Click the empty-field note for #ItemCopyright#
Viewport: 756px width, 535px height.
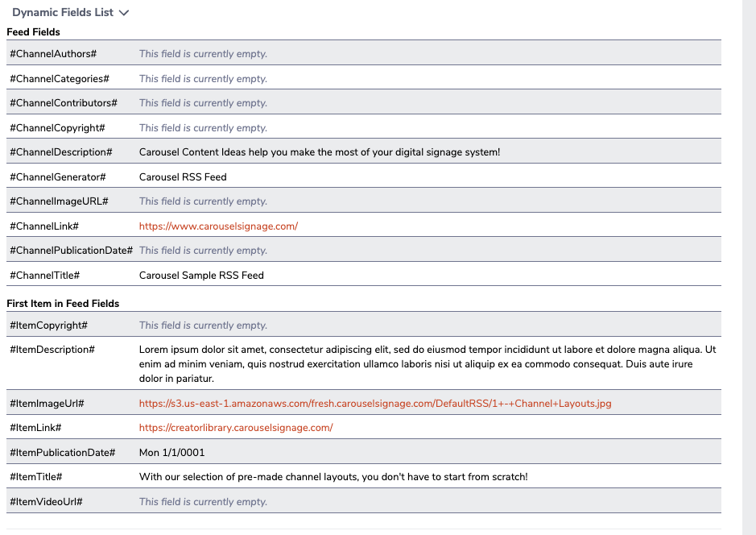click(x=203, y=326)
